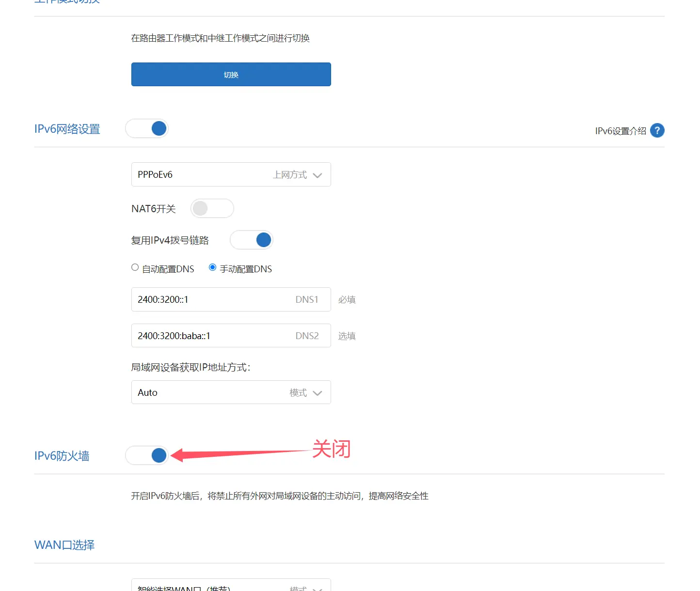Click the IPv6网络设置 section heading
Viewport: 700px width, 591px height.
[67, 129]
